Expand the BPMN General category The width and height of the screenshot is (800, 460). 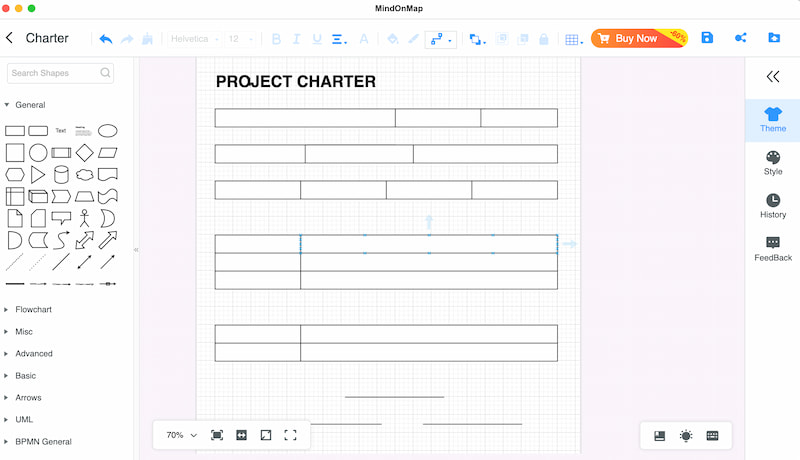point(38,442)
